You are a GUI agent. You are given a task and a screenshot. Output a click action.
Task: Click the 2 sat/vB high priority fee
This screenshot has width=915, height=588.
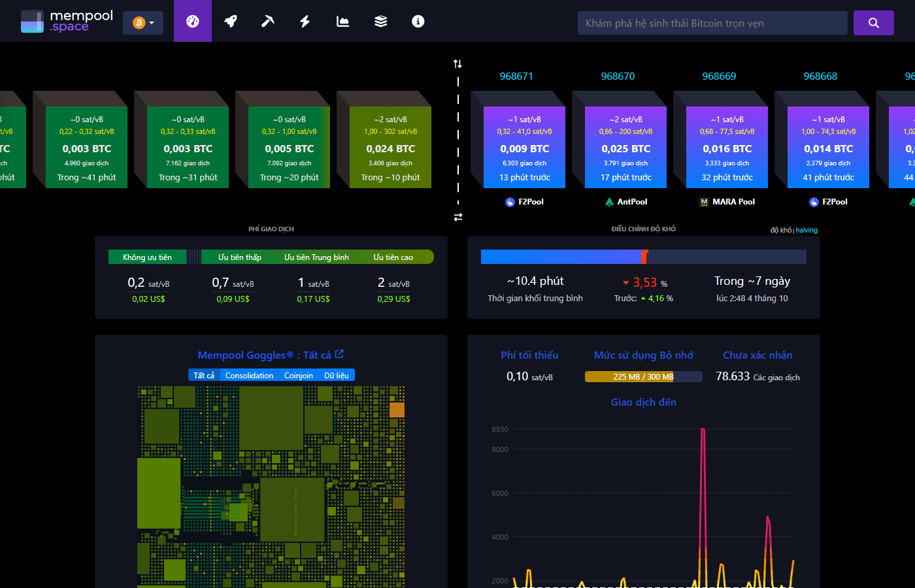pyautogui.click(x=393, y=283)
